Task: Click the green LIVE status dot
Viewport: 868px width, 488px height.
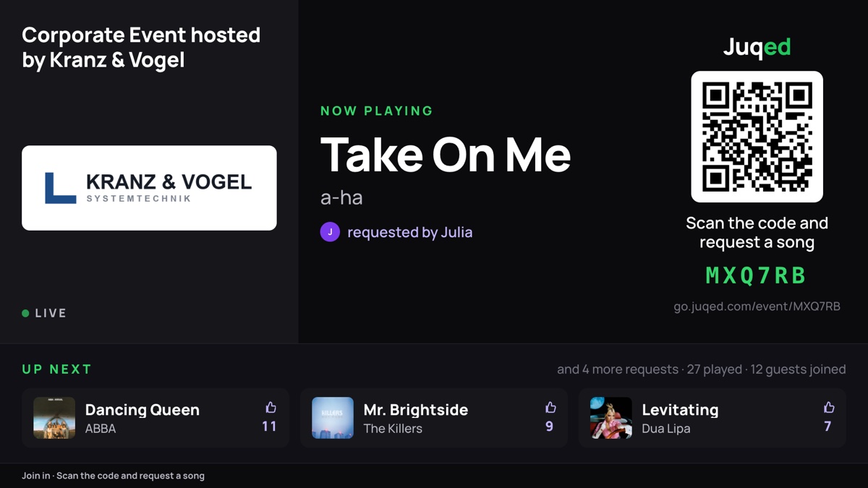Action: pos(25,313)
